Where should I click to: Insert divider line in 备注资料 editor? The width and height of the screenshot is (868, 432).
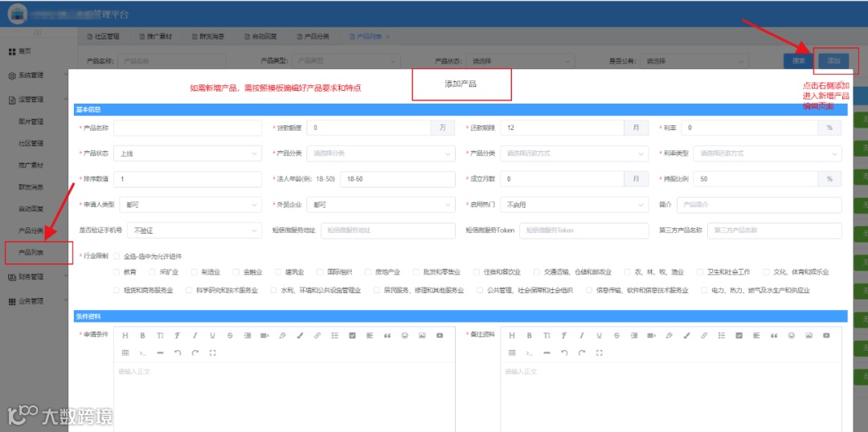point(547,353)
